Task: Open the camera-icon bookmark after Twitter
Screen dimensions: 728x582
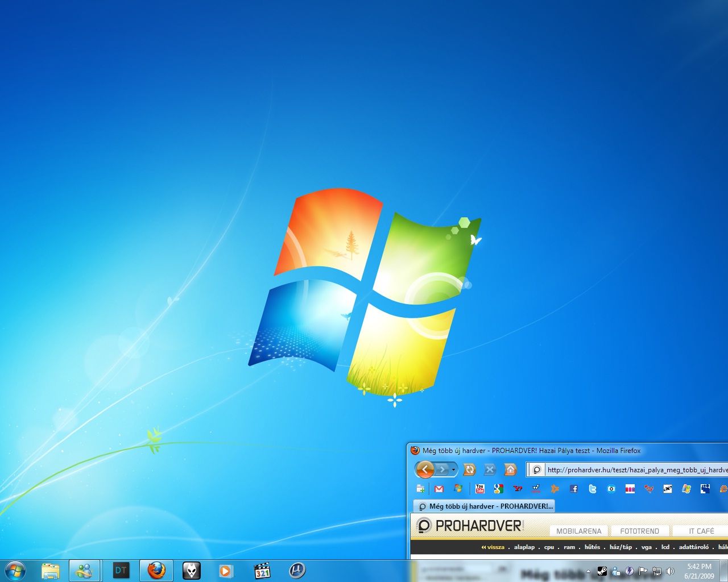Action: pos(611,489)
